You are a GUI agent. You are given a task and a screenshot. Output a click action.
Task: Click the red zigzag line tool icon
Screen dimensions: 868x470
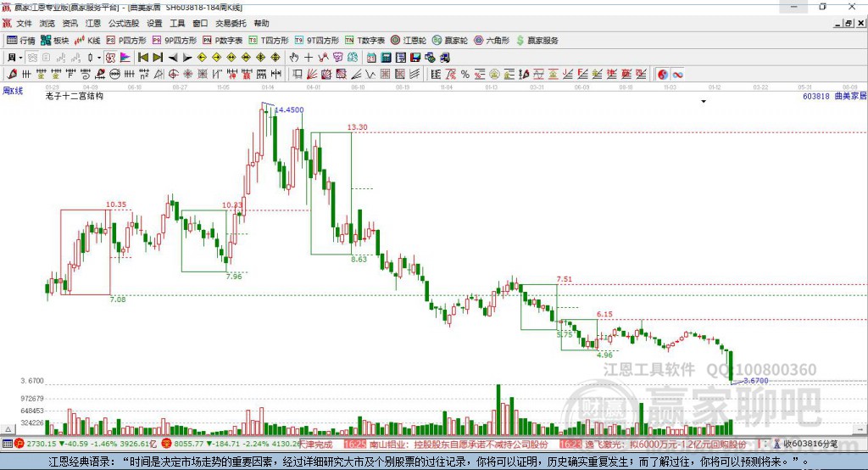coord(323,58)
